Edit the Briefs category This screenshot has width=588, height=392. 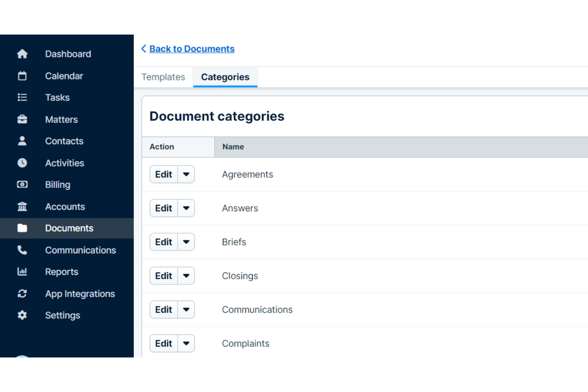point(164,242)
